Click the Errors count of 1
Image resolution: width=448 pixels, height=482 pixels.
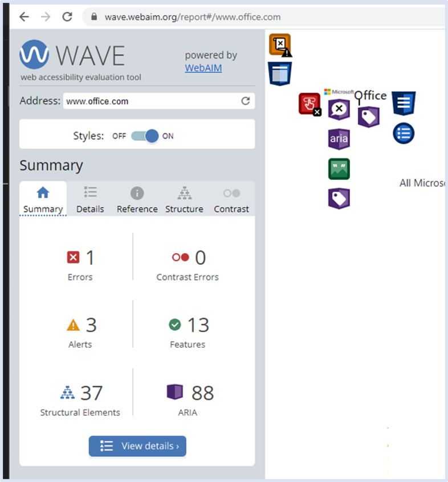click(x=90, y=257)
